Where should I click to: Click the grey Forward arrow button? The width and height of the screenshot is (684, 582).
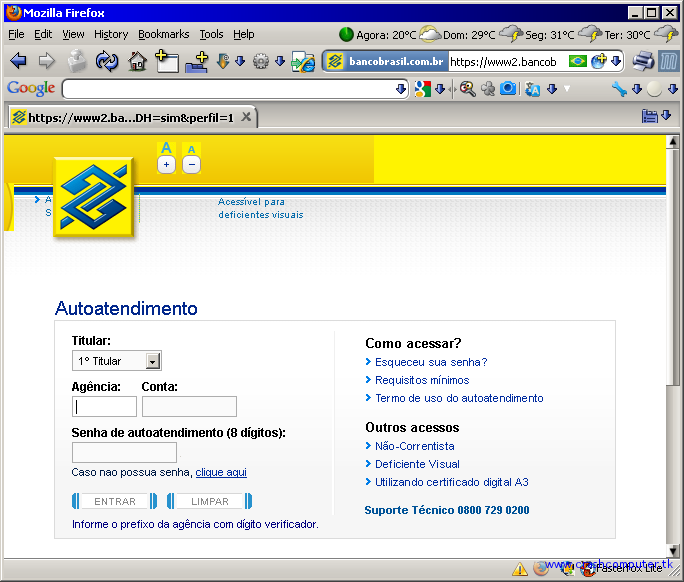47,61
